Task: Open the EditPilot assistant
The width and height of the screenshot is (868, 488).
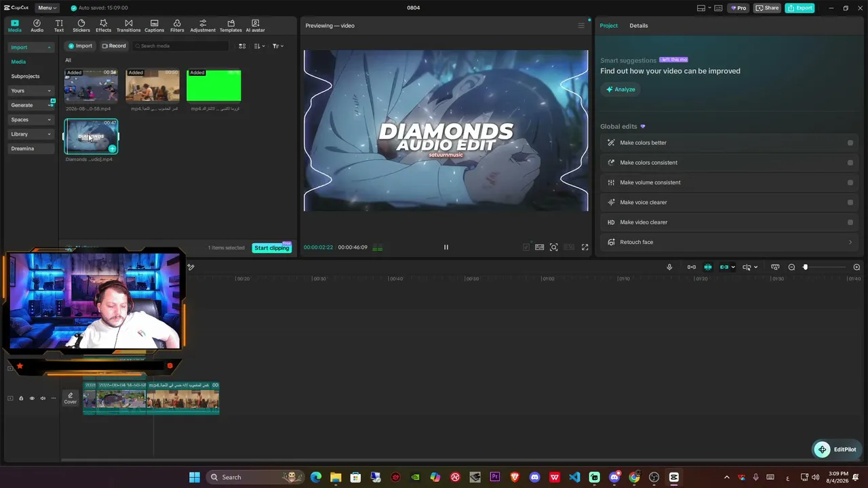Action: pyautogui.click(x=836, y=449)
